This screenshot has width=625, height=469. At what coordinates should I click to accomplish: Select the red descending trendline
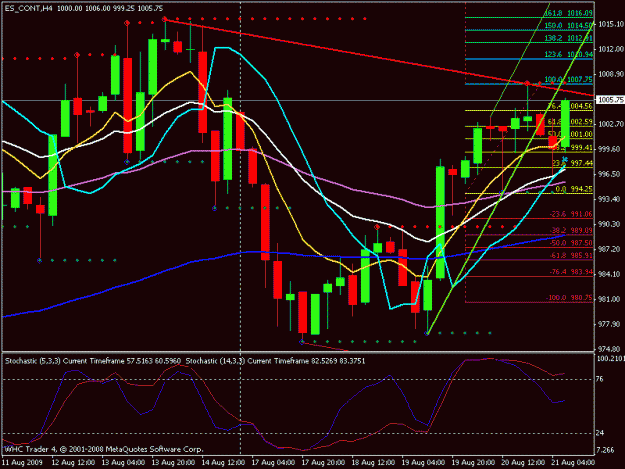[x=378, y=57]
